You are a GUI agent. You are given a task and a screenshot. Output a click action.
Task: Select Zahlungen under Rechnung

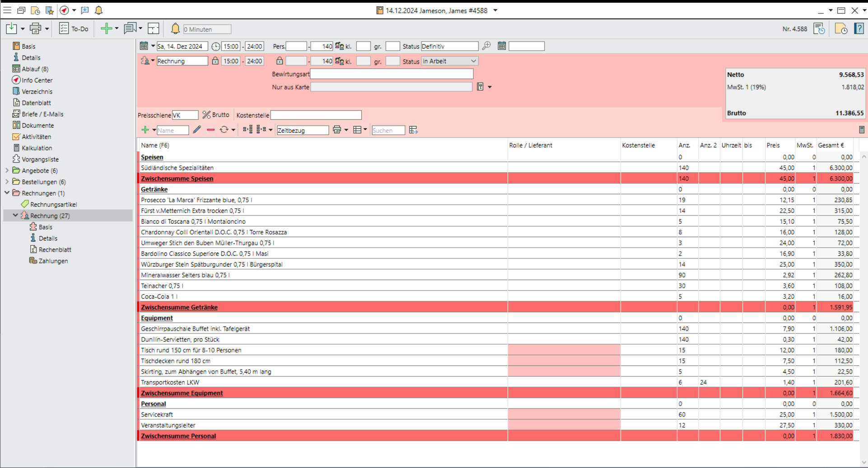point(53,261)
